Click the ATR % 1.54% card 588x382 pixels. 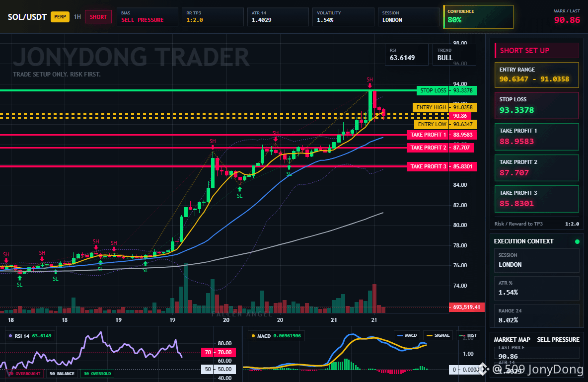coord(537,288)
